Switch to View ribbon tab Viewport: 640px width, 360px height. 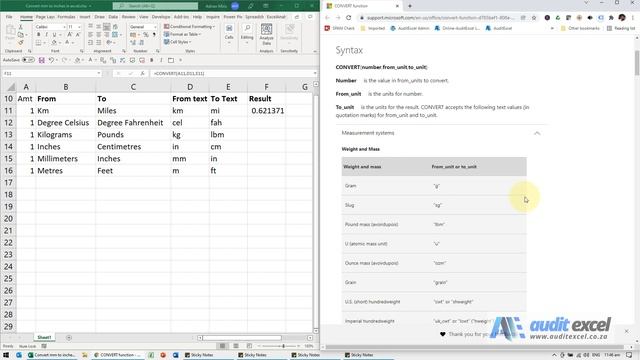[x=144, y=17]
